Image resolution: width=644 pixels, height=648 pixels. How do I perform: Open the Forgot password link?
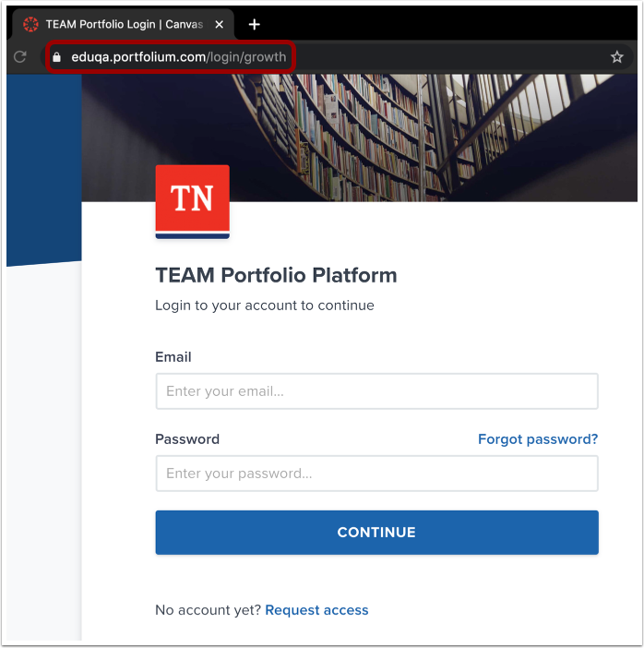pyautogui.click(x=538, y=438)
